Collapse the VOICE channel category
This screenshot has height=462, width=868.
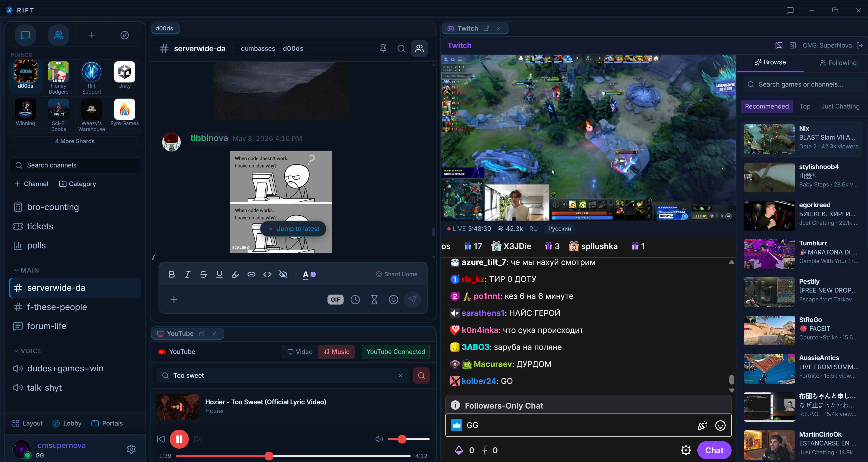[28, 351]
